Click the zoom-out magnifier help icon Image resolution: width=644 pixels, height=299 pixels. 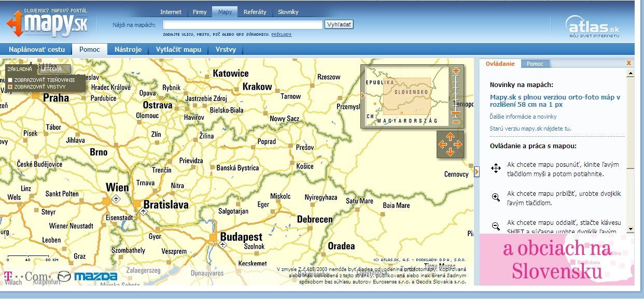[496, 226]
